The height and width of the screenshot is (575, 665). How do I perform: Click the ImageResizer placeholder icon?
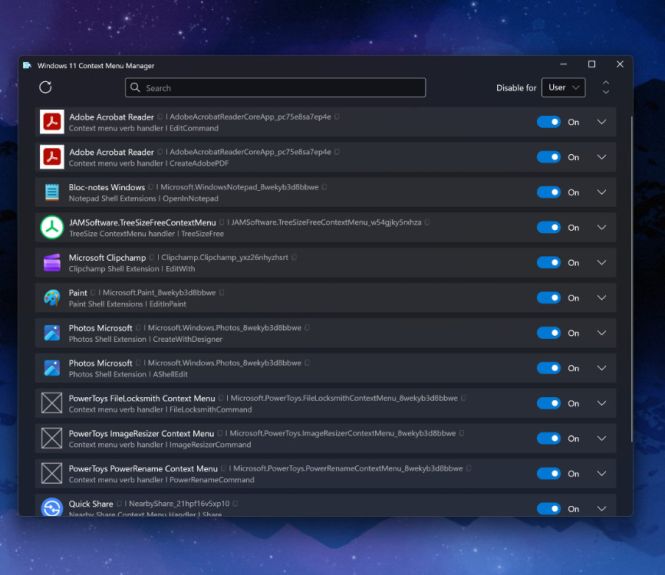point(52,438)
